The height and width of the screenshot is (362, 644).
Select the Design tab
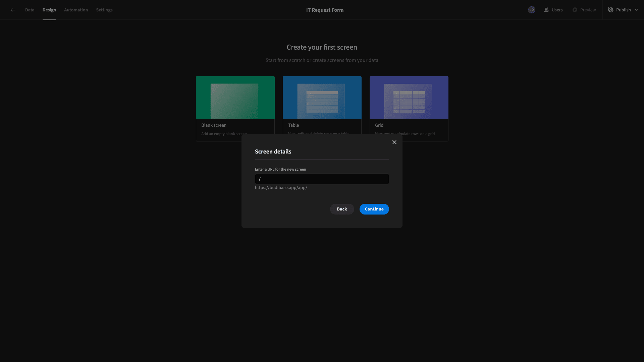click(49, 10)
